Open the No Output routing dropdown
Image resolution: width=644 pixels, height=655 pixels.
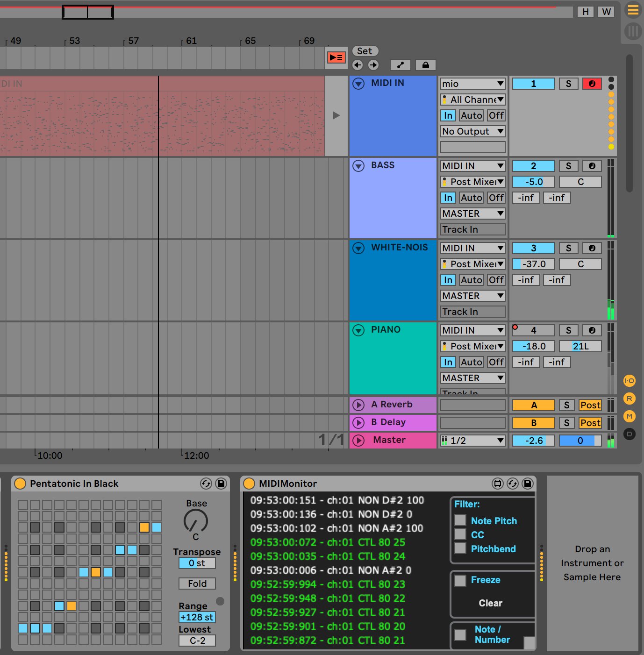click(x=472, y=131)
